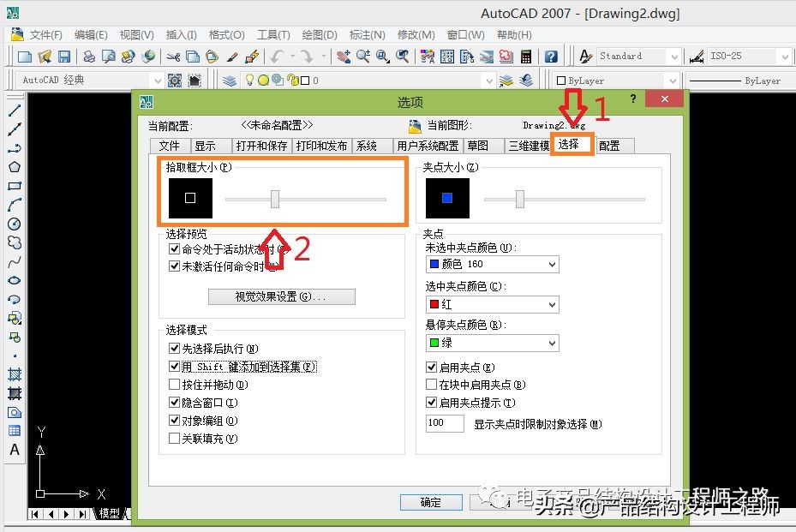
Task: Select the Rectangle draw tool
Action: [15, 186]
